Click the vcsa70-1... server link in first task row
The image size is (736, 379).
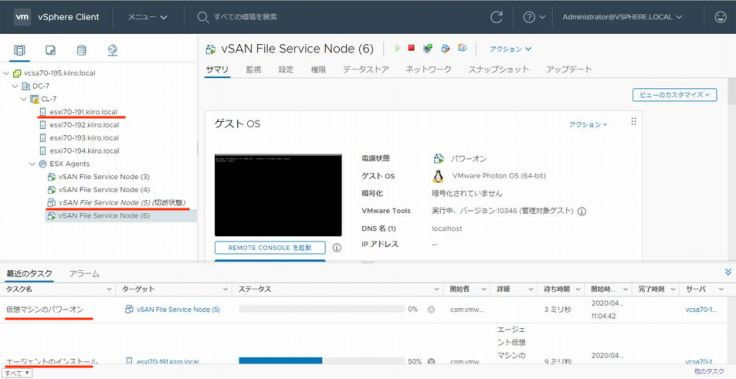pos(701,309)
